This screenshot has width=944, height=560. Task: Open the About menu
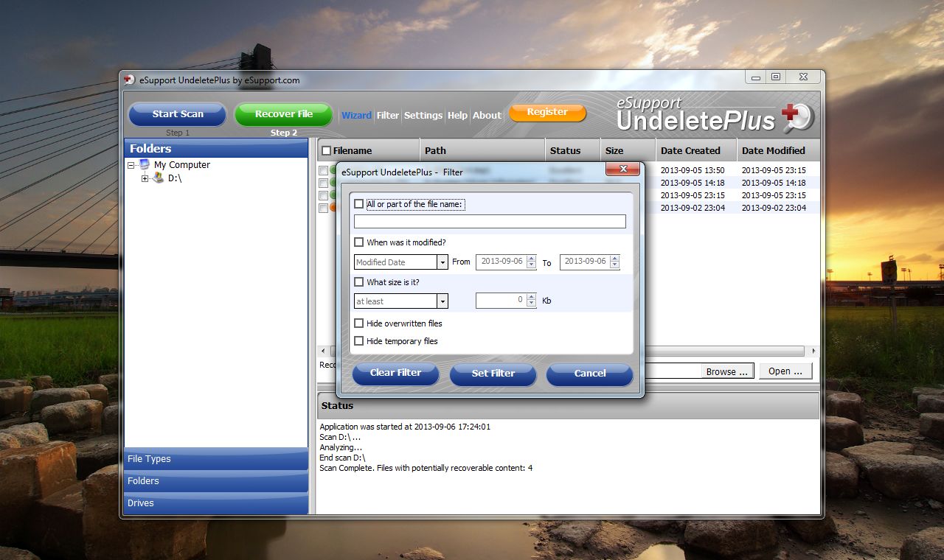click(x=487, y=115)
